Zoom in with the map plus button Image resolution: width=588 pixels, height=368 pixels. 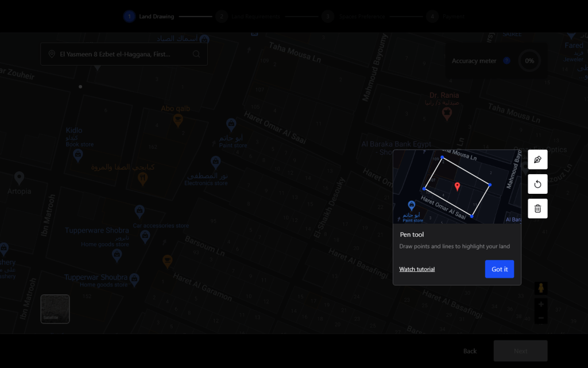(x=540, y=304)
